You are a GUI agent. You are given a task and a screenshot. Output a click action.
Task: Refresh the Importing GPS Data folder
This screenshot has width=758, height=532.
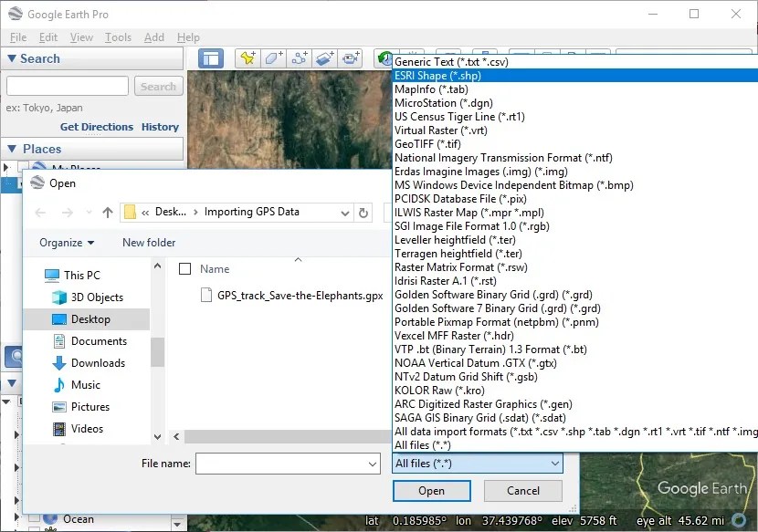point(363,213)
